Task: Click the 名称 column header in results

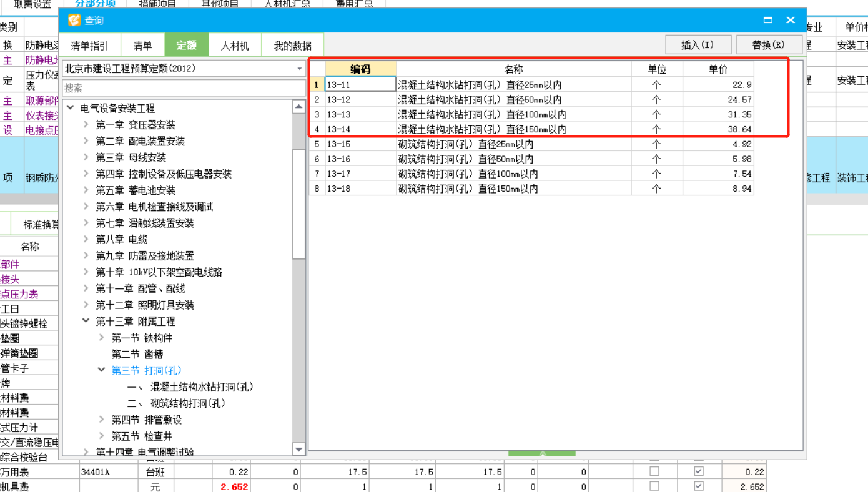Action: point(513,69)
